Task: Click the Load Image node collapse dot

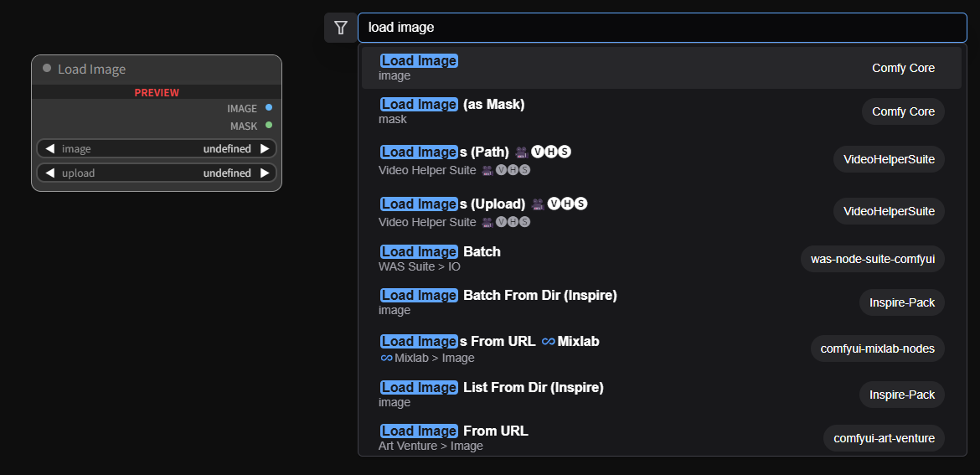Action: (x=47, y=69)
